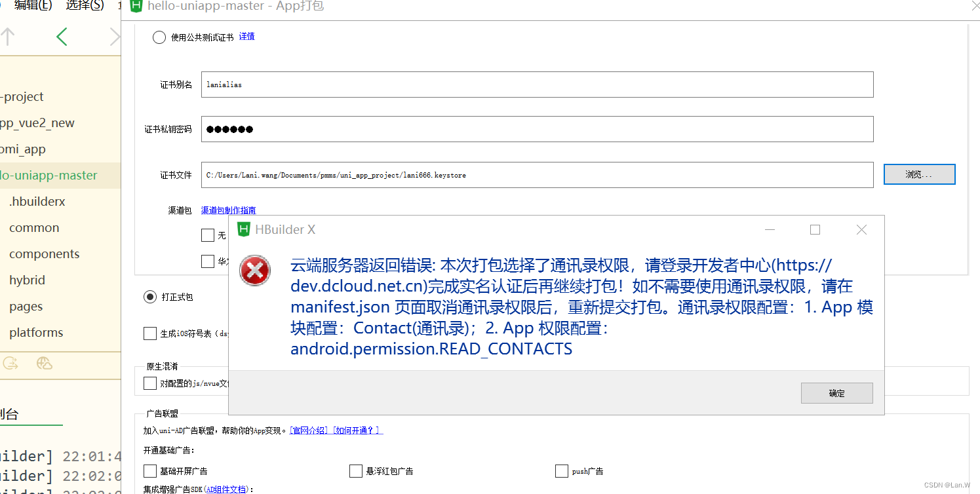
Task: Toggle 对配置的js/nvue文件 checkbox under 原生混淆
Action: click(x=150, y=383)
